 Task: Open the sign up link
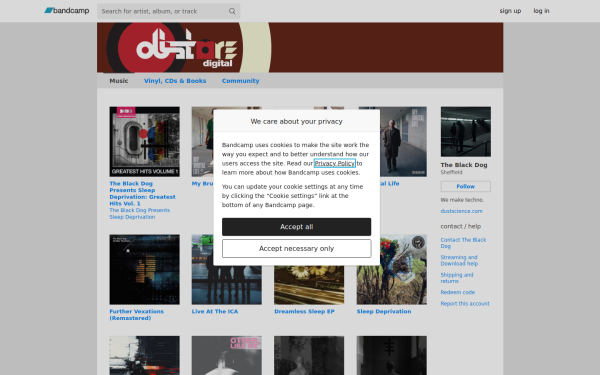[510, 11]
